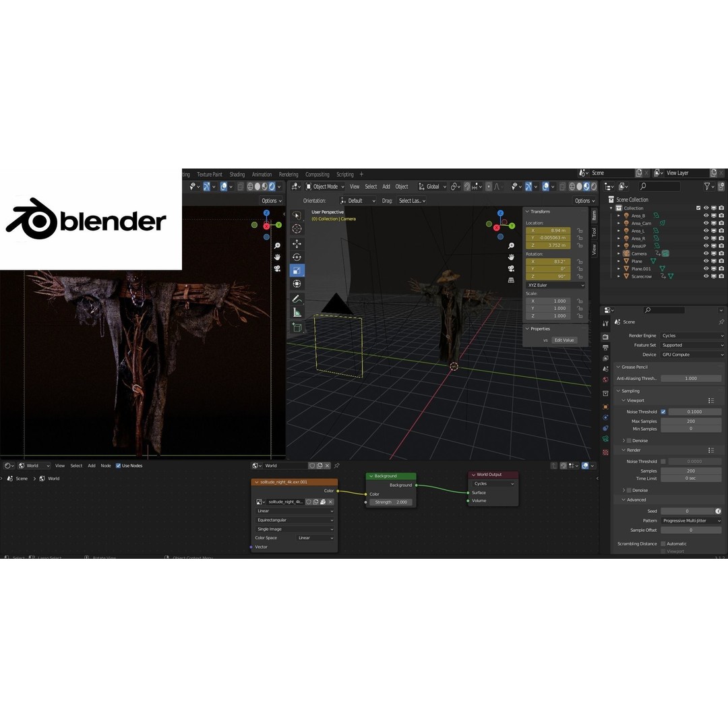Click new collection icon in outliner header

[x=721, y=187]
